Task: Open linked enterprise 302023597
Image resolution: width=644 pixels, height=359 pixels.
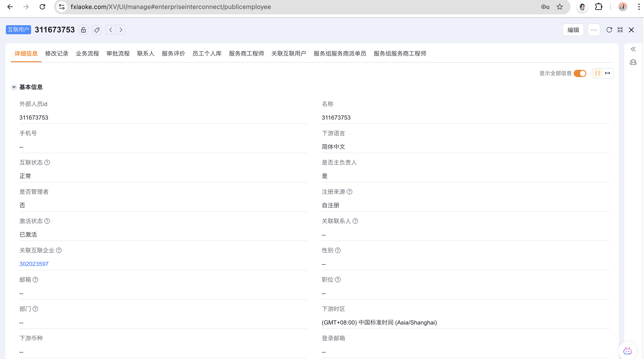Action: tap(34, 264)
